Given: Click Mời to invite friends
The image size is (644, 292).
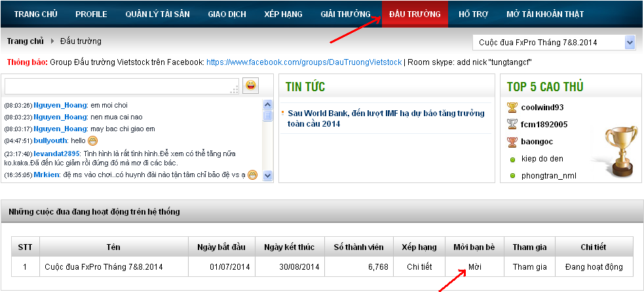Looking at the screenshot, I should point(475,267).
